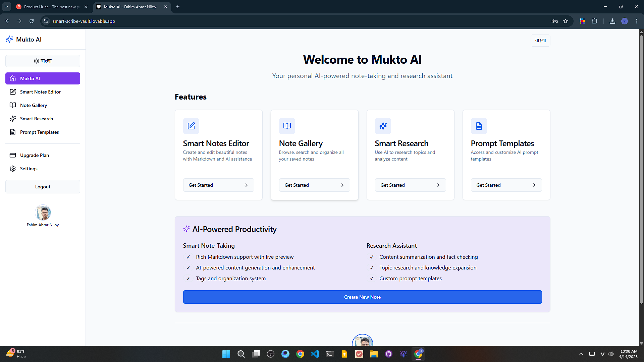Image resolution: width=644 pixels, height=362 pixels.
Task: Bookmark this page with the star icon
Action: (x=566, y=21)
